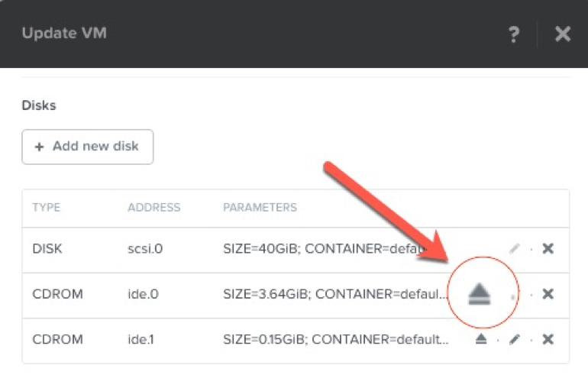Edit the ide.1 CDROM with pencil icon
Screen dimensions: 588x375
click(515, 339)
